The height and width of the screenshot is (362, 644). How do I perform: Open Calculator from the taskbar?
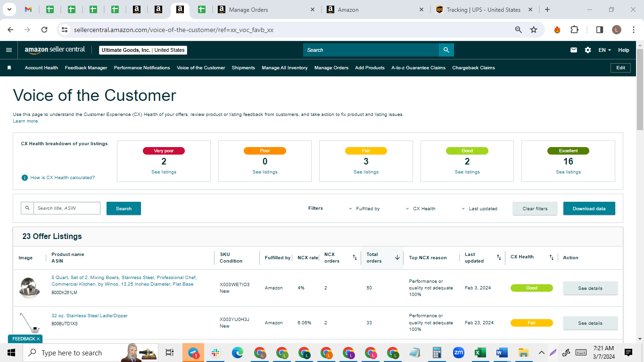pos(437,353)
